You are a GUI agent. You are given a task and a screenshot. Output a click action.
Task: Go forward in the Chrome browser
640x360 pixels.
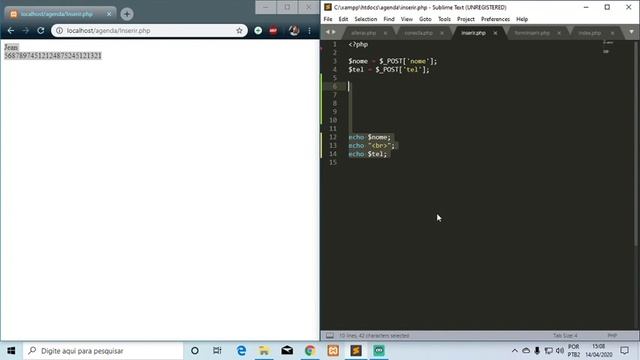pyautogui.click(x=25, y=31)
